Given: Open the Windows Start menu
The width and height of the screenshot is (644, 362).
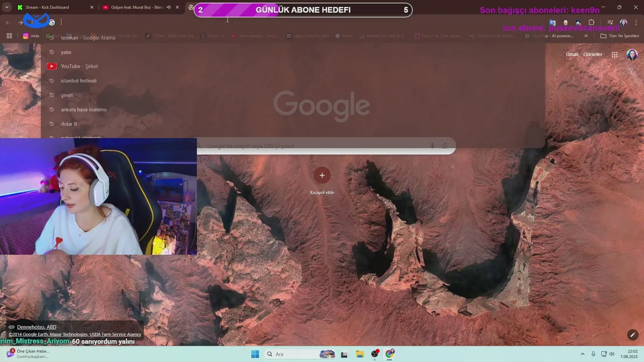Looking at the screenshot, I should click(255, 354).
